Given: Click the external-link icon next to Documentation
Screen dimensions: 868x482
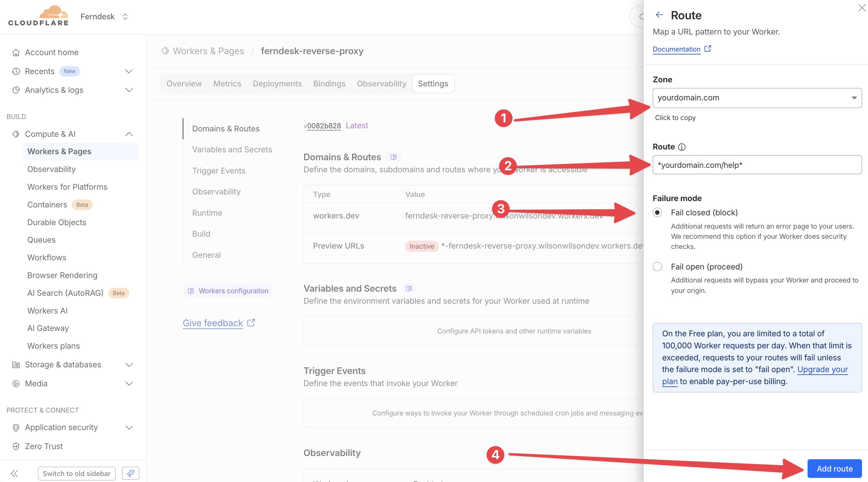Looking at the screenshot, I should click(708, 48).
